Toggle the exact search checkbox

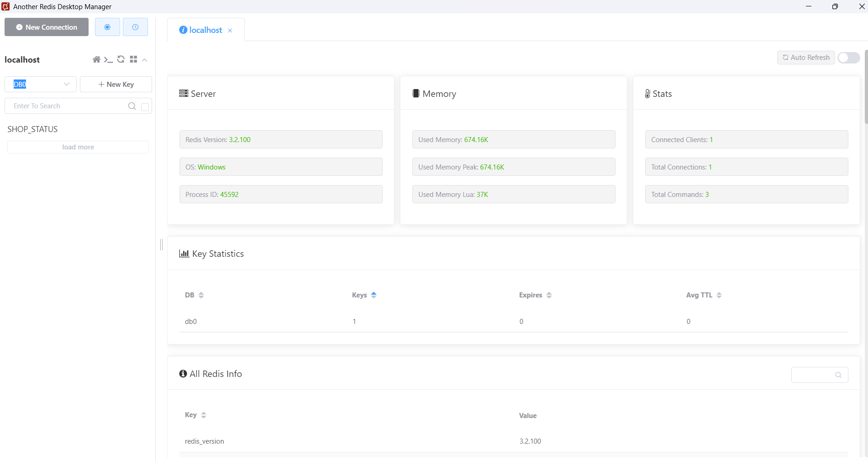[x=145, y=106]
